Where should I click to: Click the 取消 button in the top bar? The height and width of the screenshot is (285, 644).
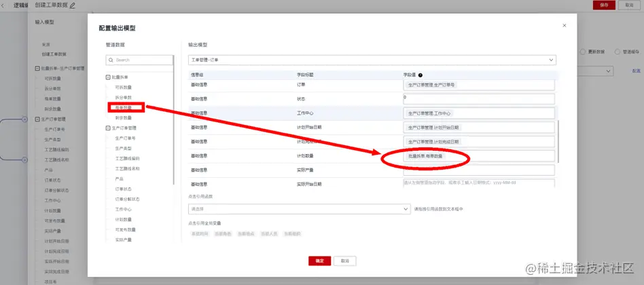pos(629,5)
